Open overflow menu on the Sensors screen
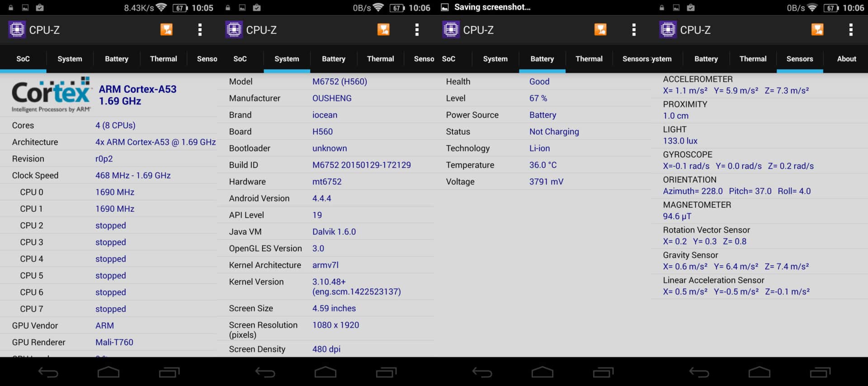The height and width of the screenshot is (386, 868). click(851, 30)
